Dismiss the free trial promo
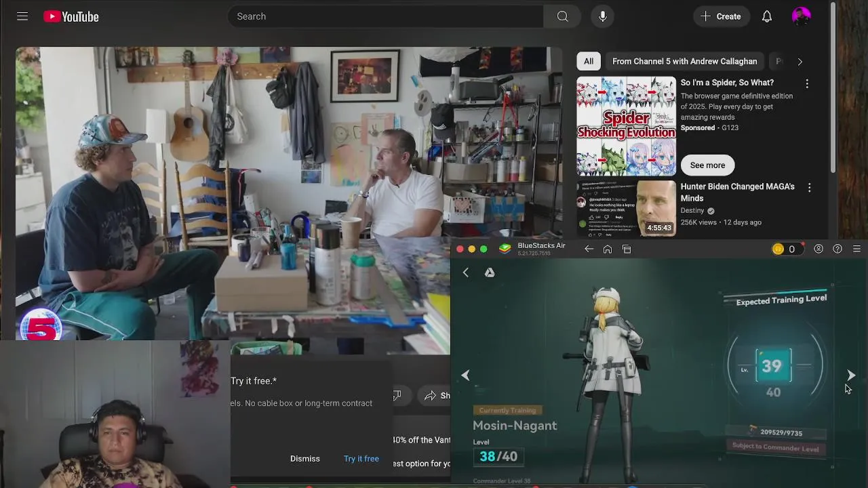 tap(305, 459)
